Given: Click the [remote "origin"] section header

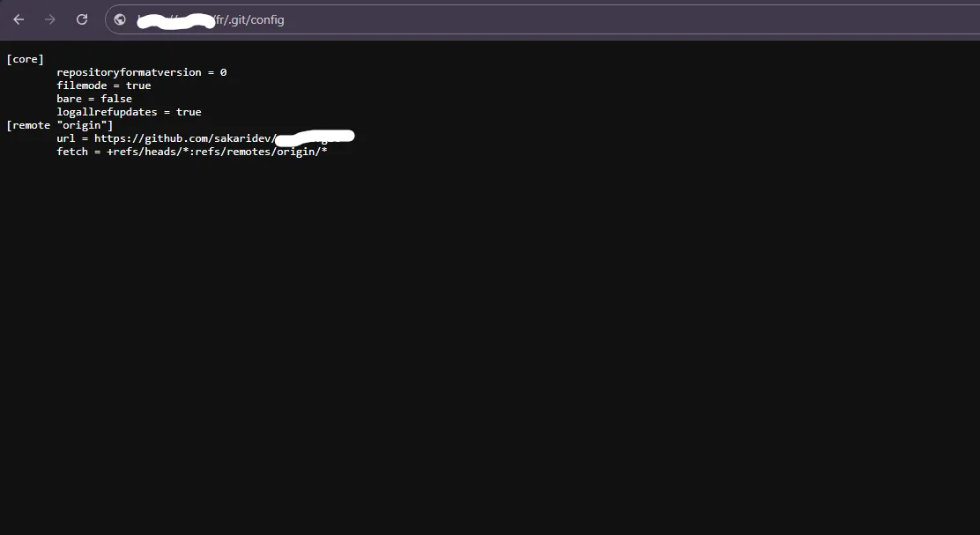Looking at the screenshot, I should (x=60, y=125).
